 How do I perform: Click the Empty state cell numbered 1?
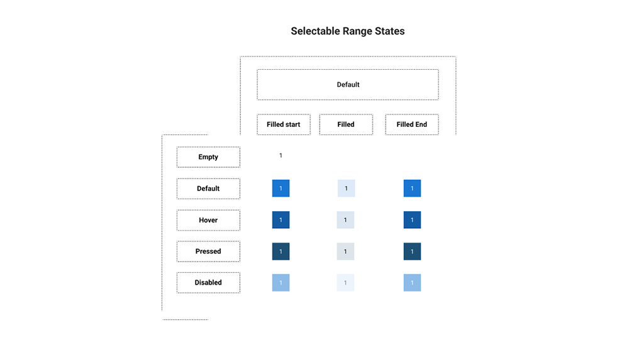[280, 156]
